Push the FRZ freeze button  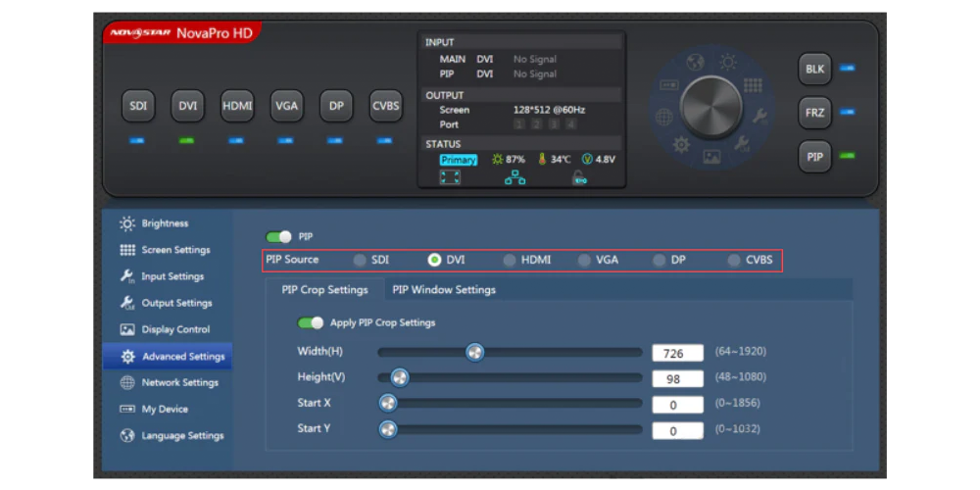coord(814,113)
